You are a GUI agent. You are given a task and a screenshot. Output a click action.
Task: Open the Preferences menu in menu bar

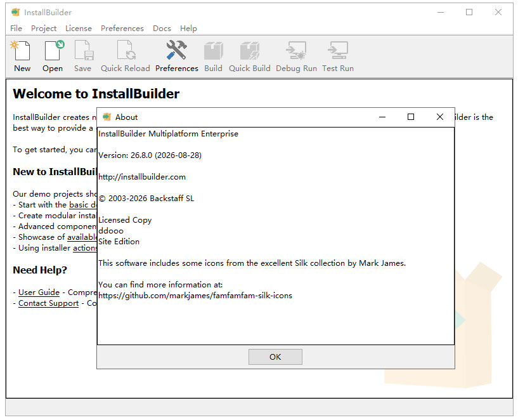(x=122, y=29)
